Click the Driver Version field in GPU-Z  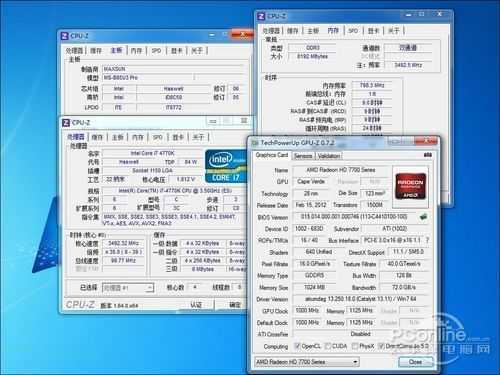click(x=360, y=299)
